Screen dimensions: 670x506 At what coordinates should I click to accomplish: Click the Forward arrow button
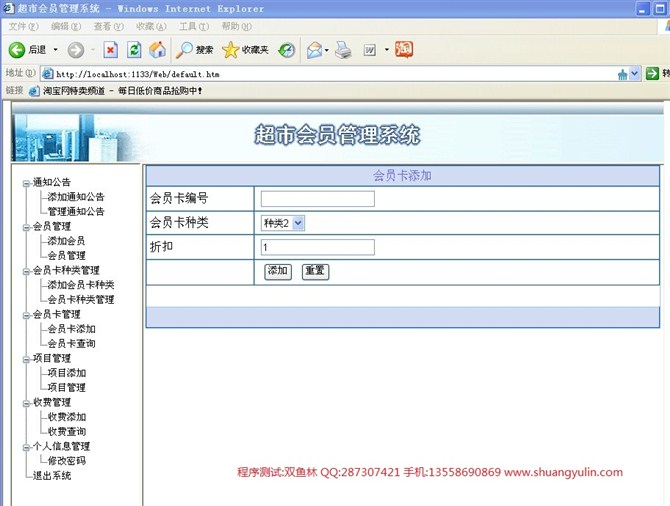[x=76, y=50]
